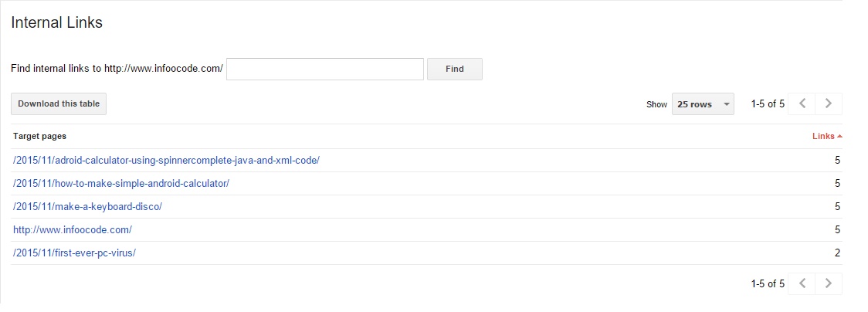The width and height of the screenshot is (868, 312).
Task: Open the http://www.infoocode.com/ target page link
Action: pos(73,230)
